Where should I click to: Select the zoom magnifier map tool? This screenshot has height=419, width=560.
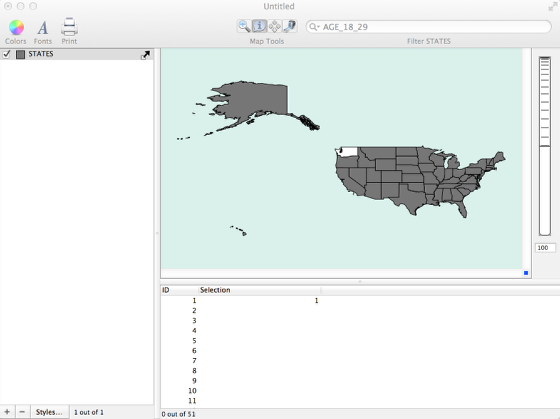pyautogui.click(x=244, y=26)
